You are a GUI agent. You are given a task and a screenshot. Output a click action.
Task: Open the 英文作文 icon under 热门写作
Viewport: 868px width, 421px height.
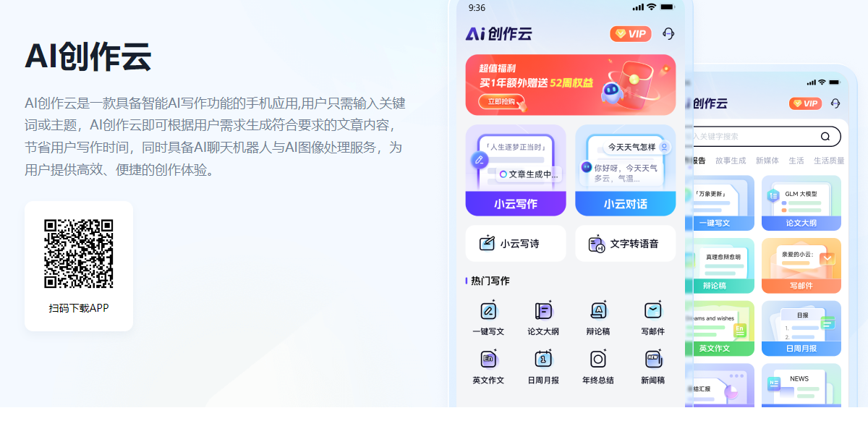pyautogui.click(x=488, y=359)
